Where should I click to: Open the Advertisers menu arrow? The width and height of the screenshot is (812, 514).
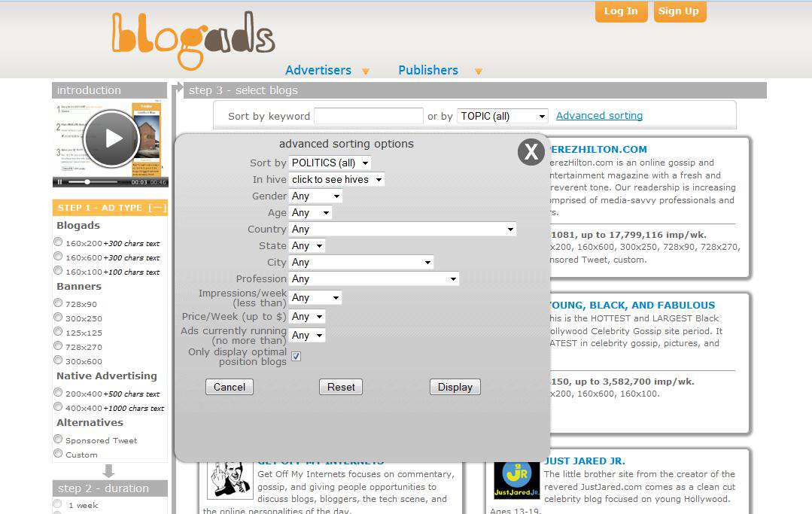click(x=366, y=71)
